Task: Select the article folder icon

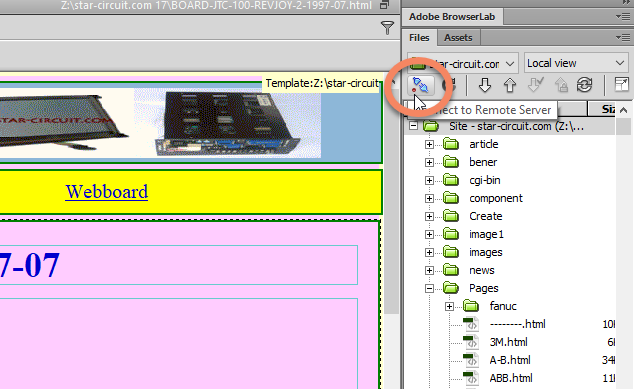Action: 451,144
